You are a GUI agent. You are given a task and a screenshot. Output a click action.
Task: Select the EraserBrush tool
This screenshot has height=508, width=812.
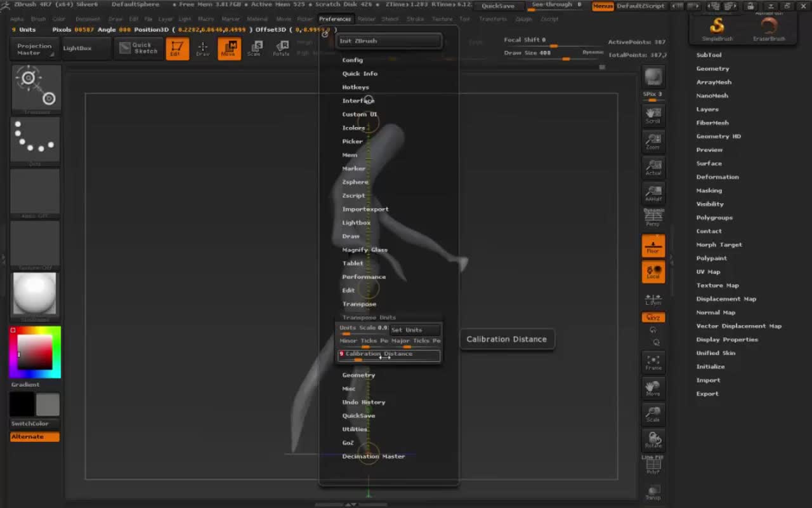click(769, 29)
